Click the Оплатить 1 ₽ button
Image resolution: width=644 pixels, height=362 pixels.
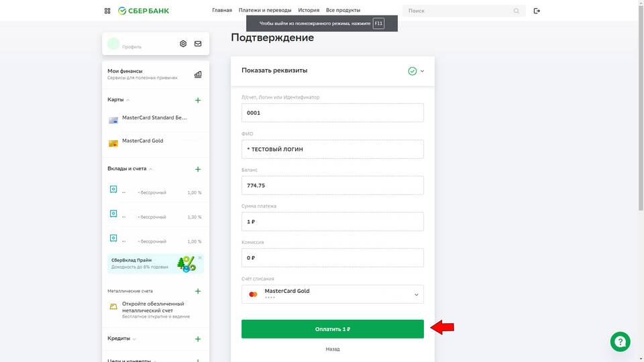point(332,329)
